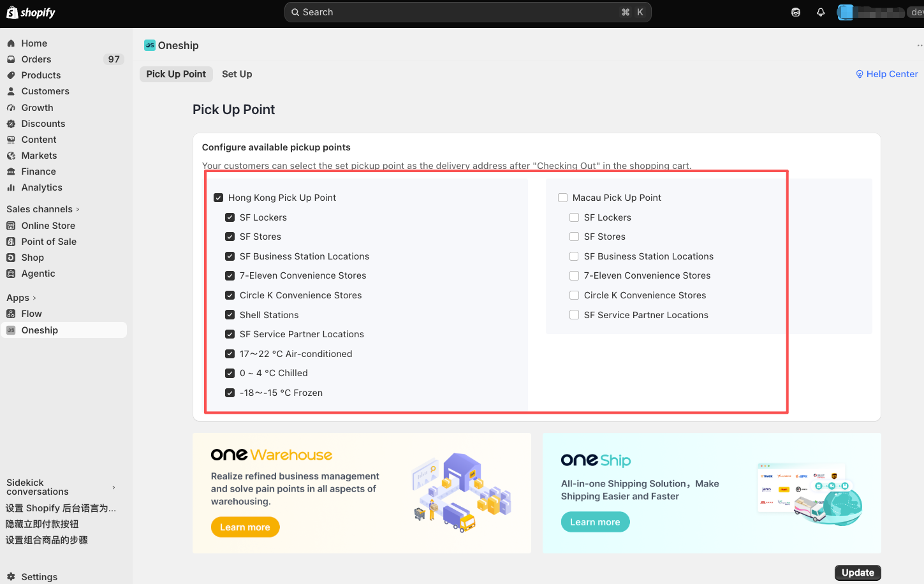Click the Oneship app icon in sidebar
Viewport: 924px width, 584px height.
click(11, 330)
